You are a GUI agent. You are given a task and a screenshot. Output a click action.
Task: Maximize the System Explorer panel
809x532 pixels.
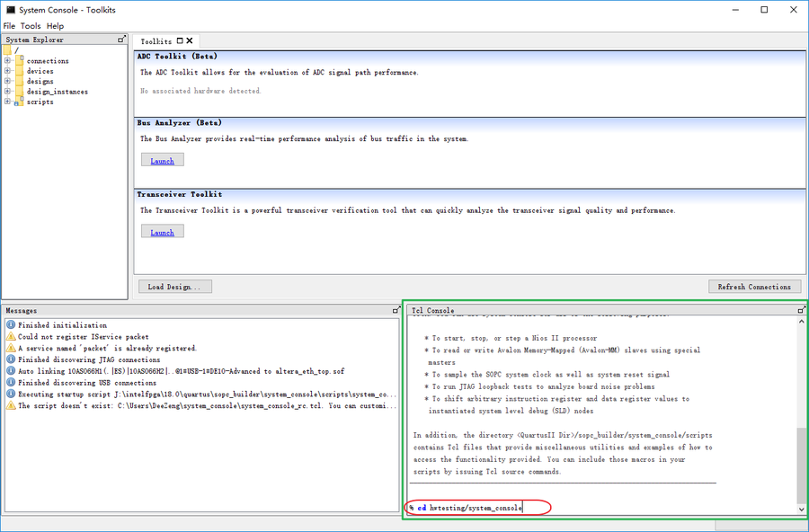pos(121,40)
